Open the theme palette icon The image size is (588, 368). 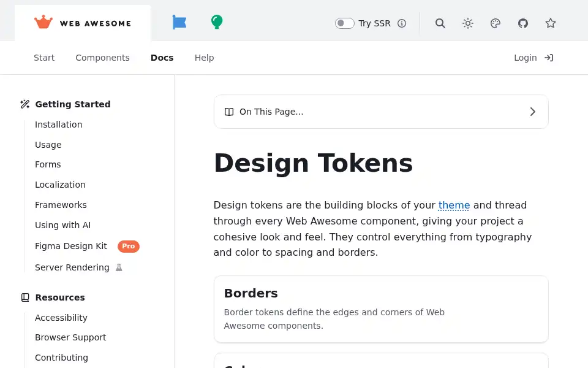(x=496, y=23)
